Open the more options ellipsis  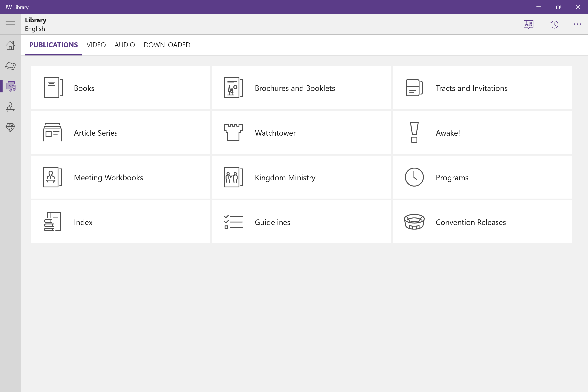(x=577, y=24)
